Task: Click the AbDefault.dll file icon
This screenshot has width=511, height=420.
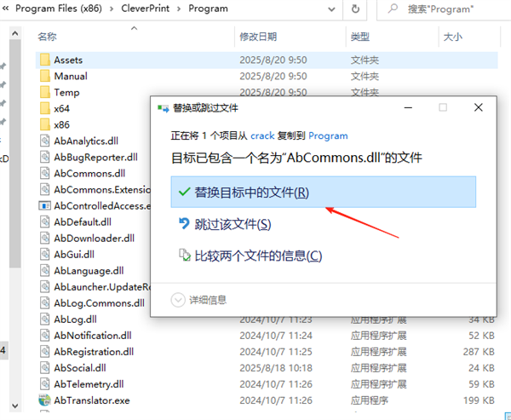Action: point(44,222)
